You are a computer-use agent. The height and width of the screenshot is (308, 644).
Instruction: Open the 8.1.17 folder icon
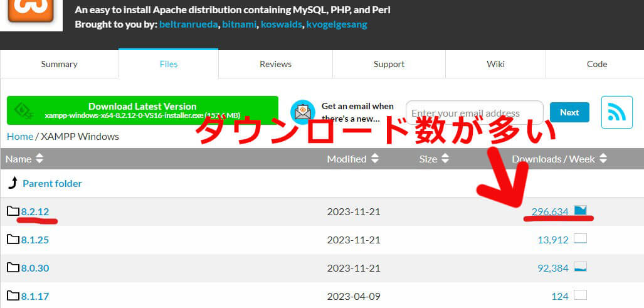(x=13, y=295)
